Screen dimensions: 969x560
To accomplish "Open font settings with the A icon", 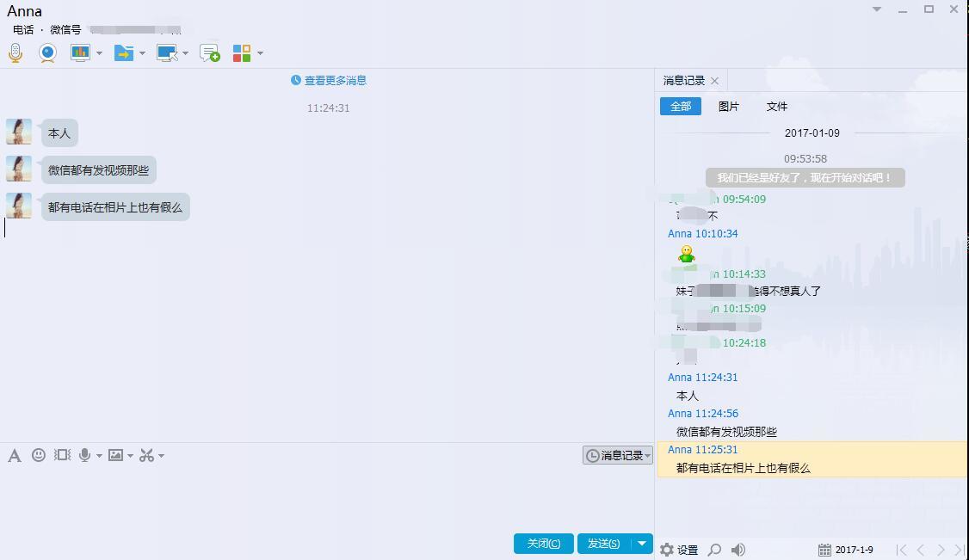I will [x=14, y=456].
